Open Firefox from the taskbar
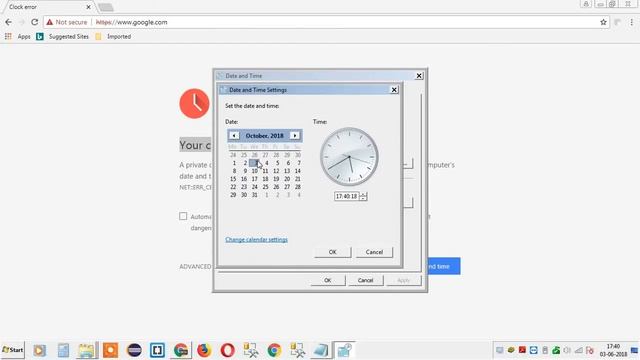Viewport: 640px width, 360px height. point(204,350)
